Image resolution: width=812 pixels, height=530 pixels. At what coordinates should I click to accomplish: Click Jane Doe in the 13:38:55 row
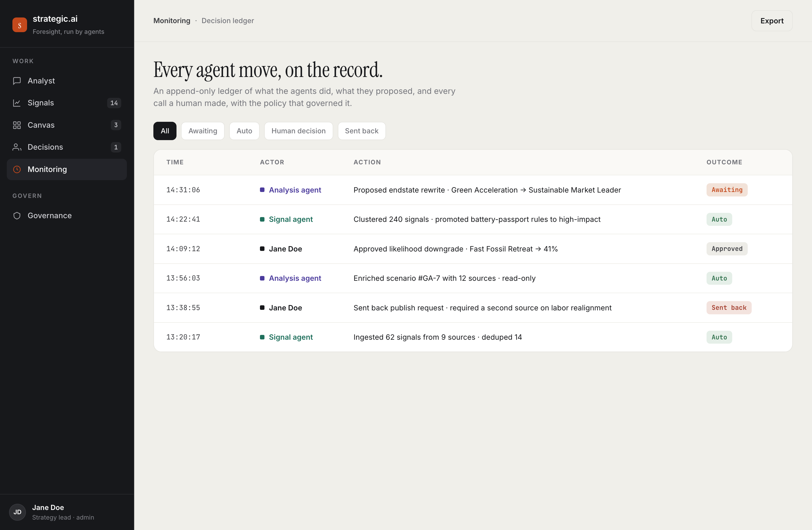pos(286,308)
